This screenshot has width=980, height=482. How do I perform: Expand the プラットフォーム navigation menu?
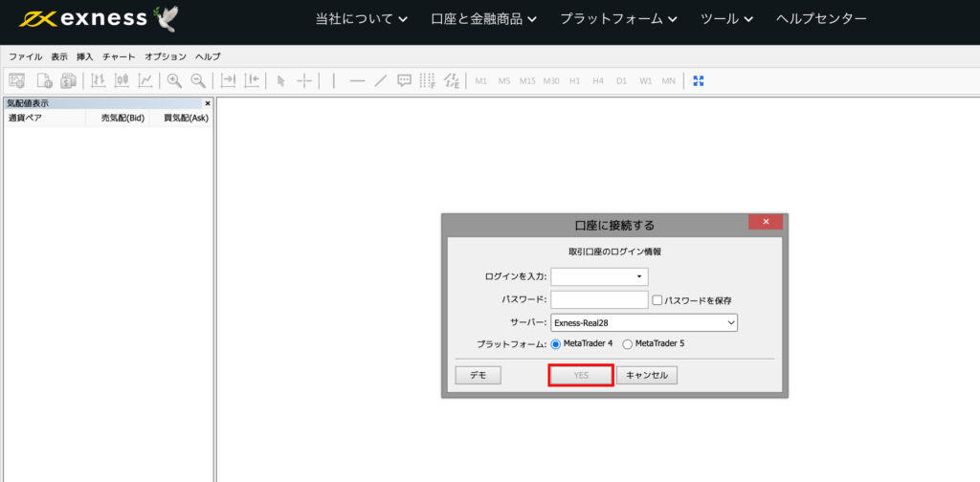pos(619,19)
